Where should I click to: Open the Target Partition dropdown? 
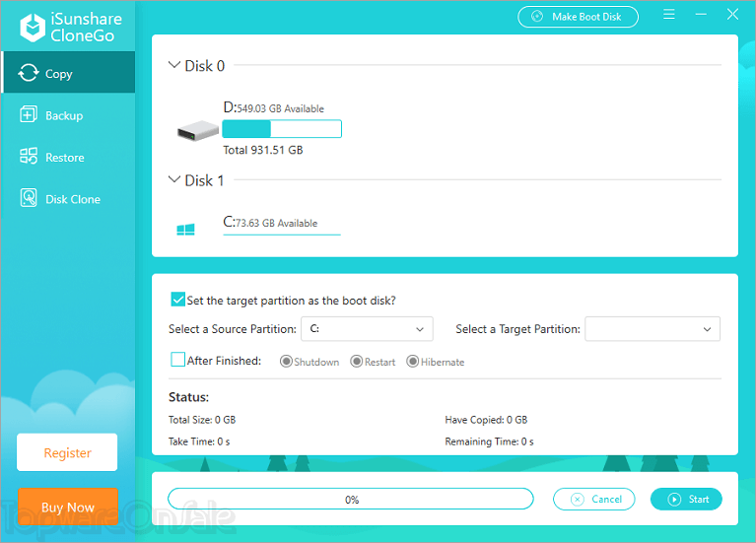(653, 329)
